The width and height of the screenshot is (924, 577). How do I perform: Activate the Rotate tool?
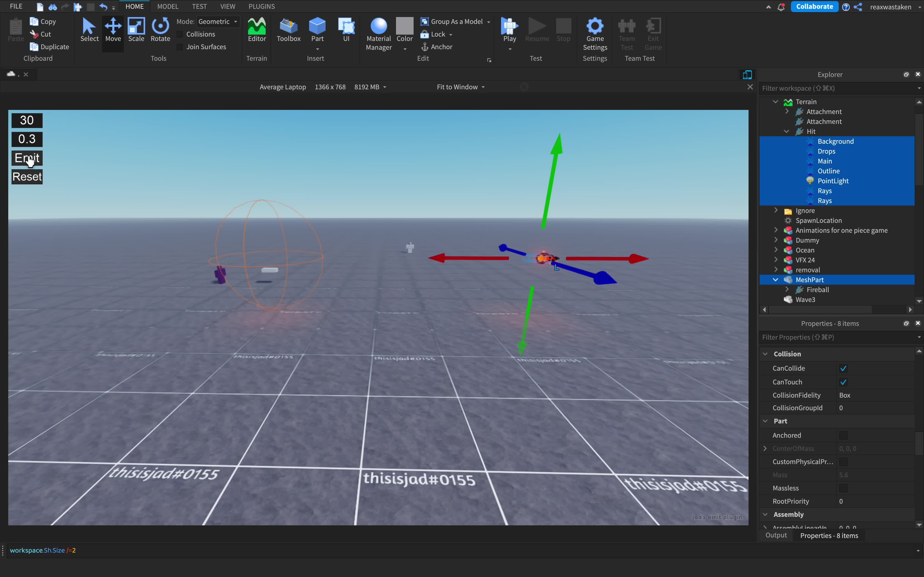160,30
